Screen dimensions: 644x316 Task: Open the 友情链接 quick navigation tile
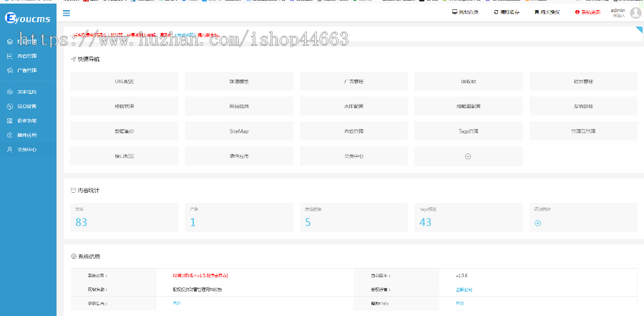(x=583, y=106)
